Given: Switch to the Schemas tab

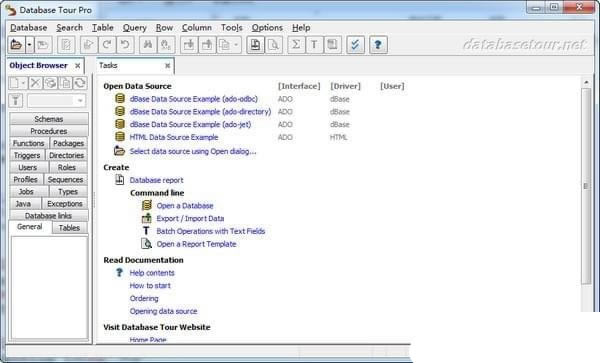Looking at the screenshot, I should [x=49, y=119].
